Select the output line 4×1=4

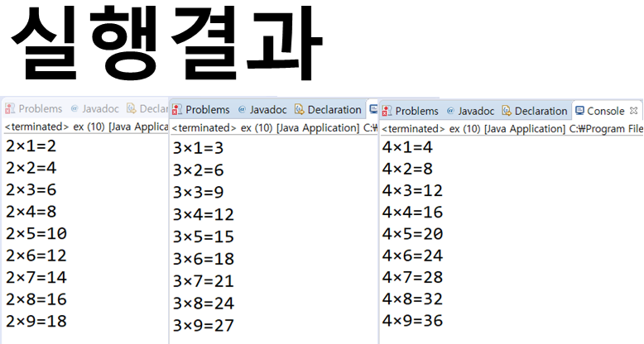click(x=407, y=147)
